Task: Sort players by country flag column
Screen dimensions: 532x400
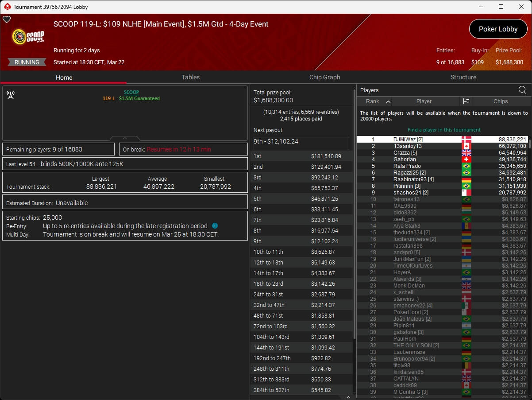Action: [x=466, y=101]
